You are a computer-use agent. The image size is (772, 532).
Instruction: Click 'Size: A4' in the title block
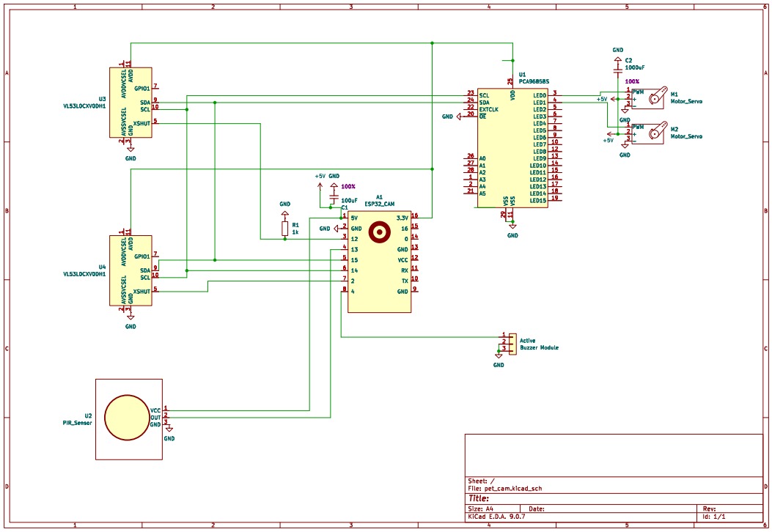480,509
